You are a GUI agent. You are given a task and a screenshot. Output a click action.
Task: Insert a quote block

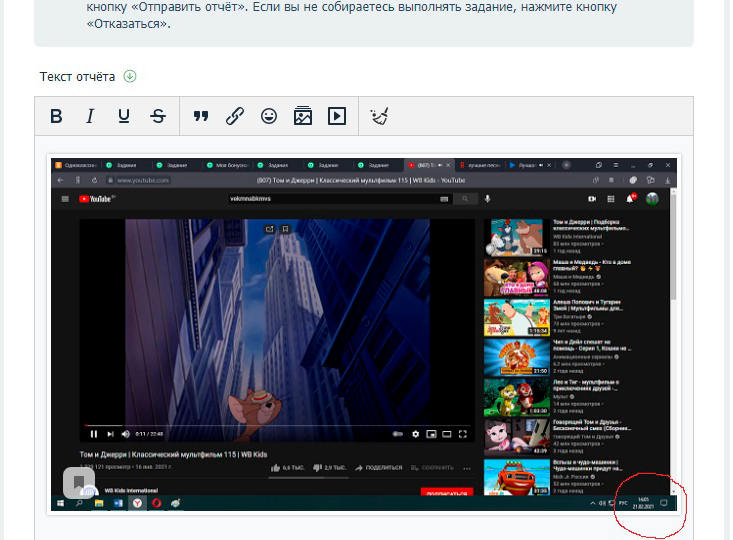[201, 116]
